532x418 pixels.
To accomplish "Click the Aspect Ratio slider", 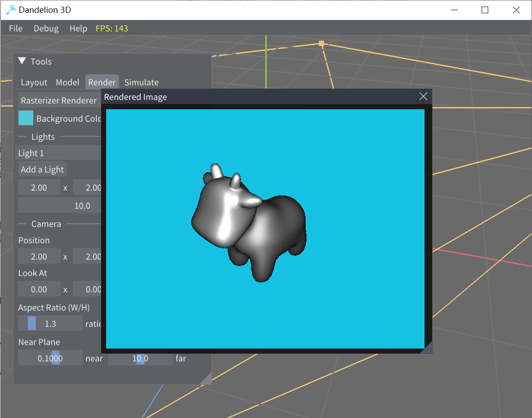I will tap(50, 324).
